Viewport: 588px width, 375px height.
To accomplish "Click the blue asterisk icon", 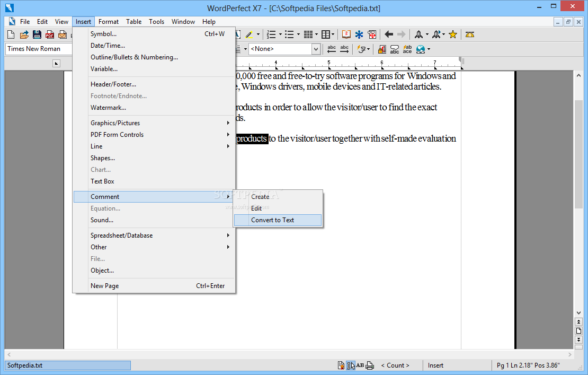I will pyautogui.click(x=359, y=34).
